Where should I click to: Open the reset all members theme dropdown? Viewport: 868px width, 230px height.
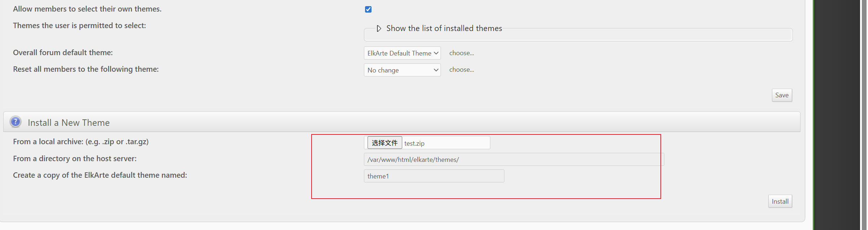pos(402,70)
